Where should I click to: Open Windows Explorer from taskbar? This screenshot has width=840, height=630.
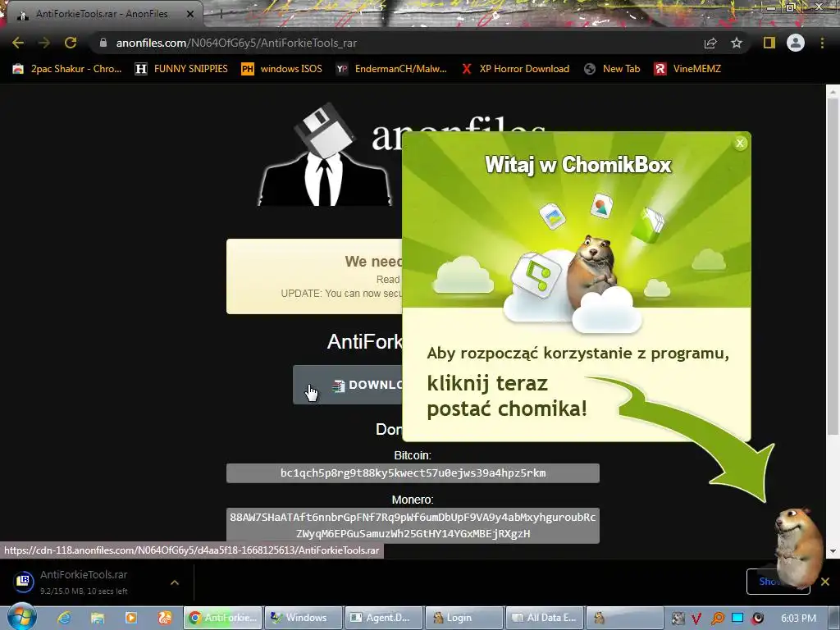[x=97, y=618]
